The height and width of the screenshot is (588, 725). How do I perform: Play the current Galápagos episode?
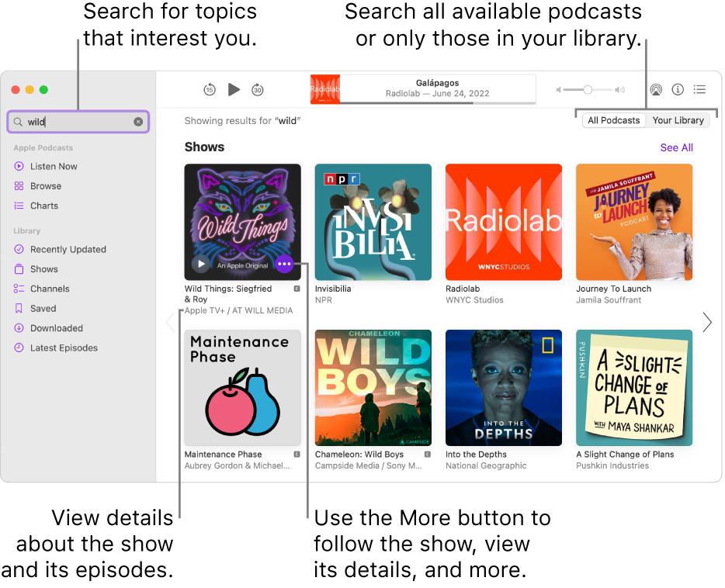[234, 89]
